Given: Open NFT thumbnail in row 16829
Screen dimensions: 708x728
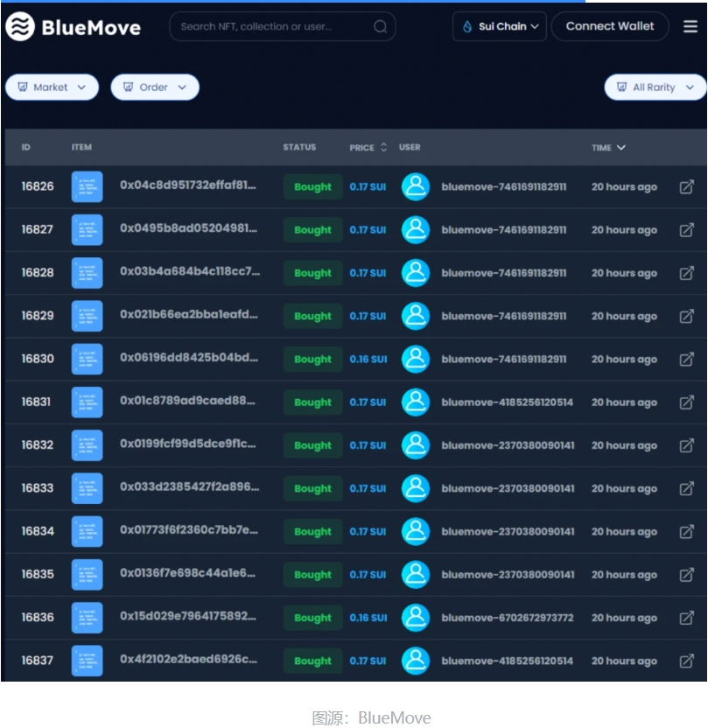Looking at the screenshot, I should pos(88,316).
